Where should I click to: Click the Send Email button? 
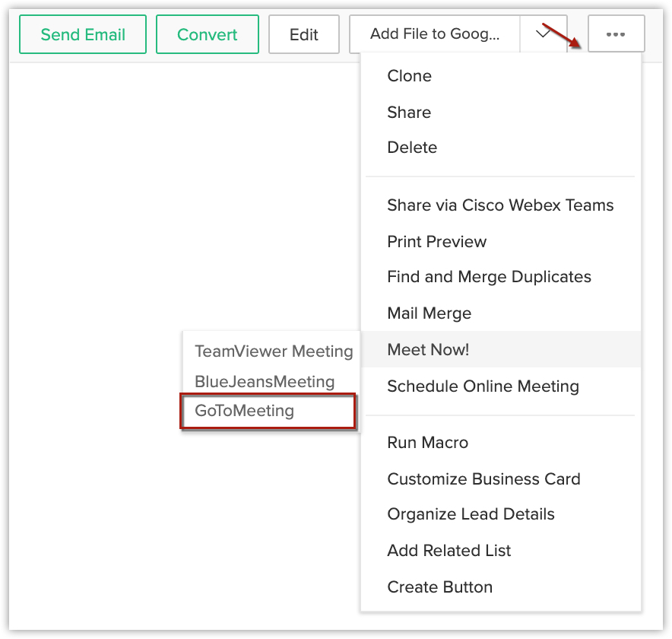click(83, 34)
